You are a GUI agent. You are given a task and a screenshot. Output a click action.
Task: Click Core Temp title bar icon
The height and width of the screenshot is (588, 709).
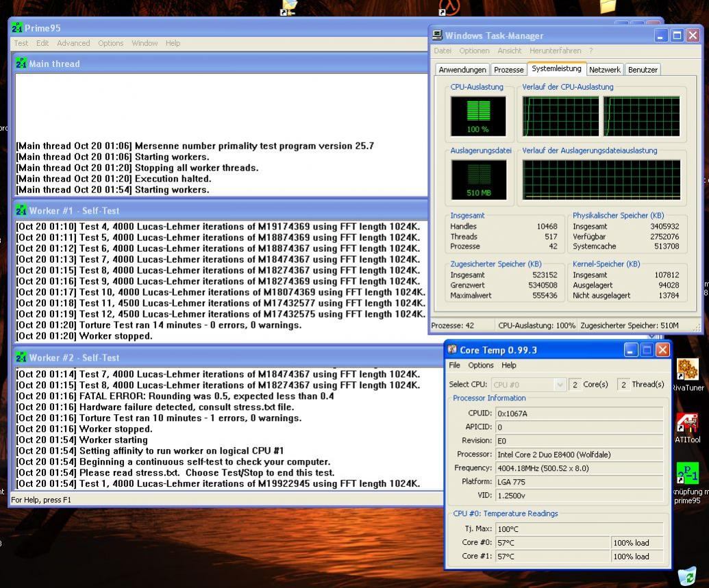pyautogui.click(x=452, y=349)
